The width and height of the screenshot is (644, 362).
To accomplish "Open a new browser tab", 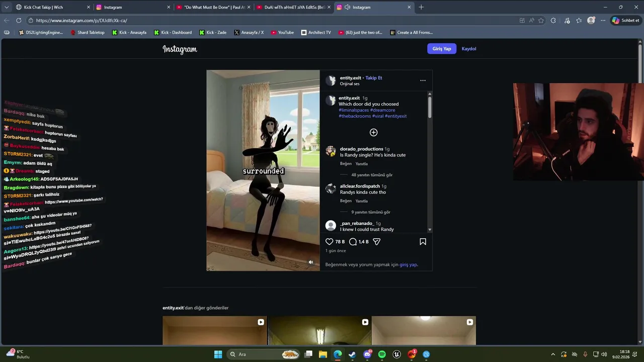I will point(421,7).
